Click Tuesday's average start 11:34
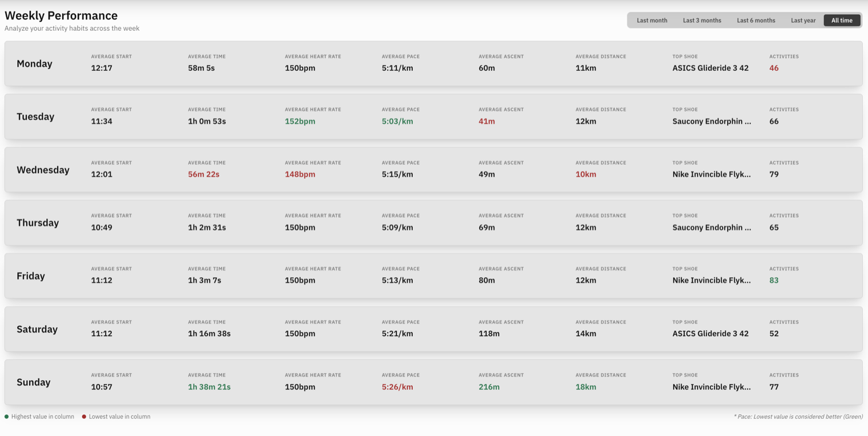Screen dimensions: 868x436 coord(102,121)
